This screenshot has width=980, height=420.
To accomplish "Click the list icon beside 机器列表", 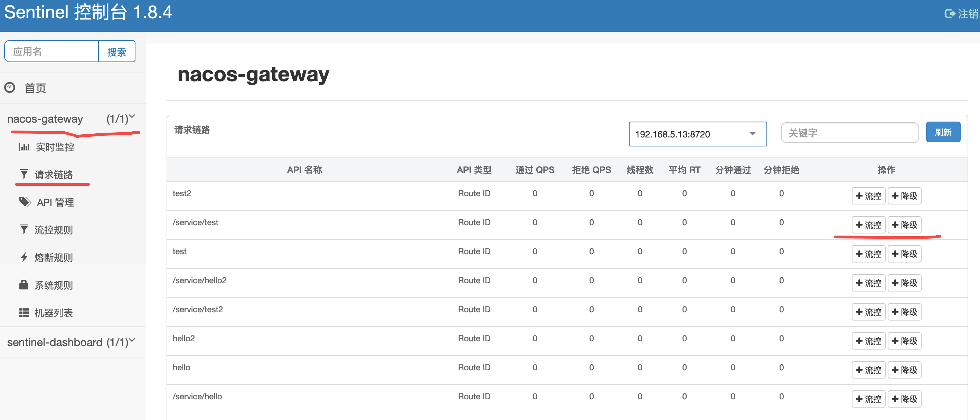I will pyautogui.click(x=24, y=313).
